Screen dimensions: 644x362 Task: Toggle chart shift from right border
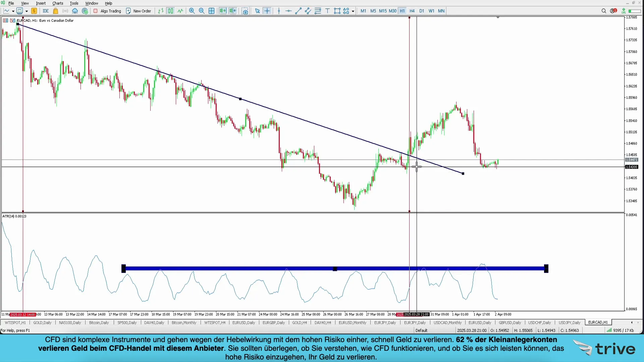tap(233, 11)
